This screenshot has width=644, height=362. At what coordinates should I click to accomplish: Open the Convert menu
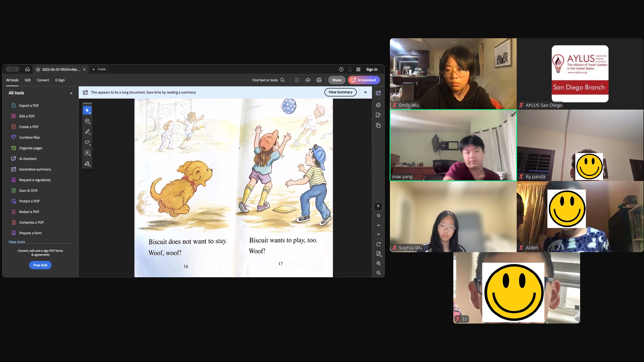click(43, 80)
